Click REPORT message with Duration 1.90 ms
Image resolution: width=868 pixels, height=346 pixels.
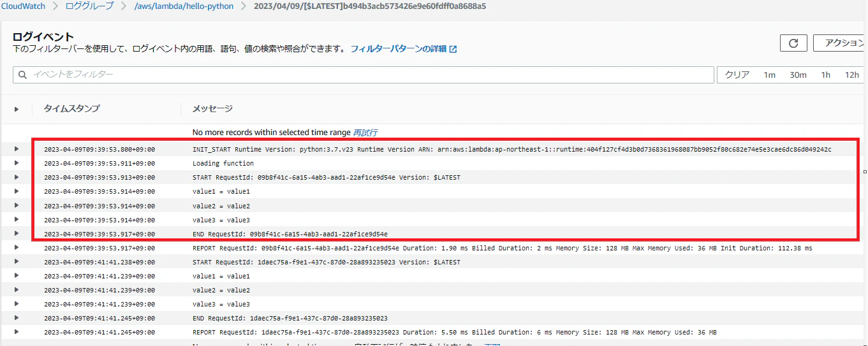[503, 248]
